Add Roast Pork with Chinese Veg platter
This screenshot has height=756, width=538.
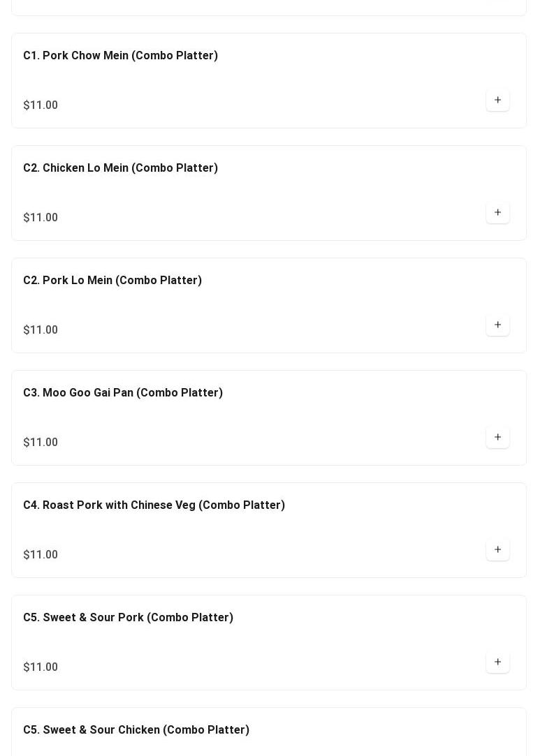pos(497,550)
